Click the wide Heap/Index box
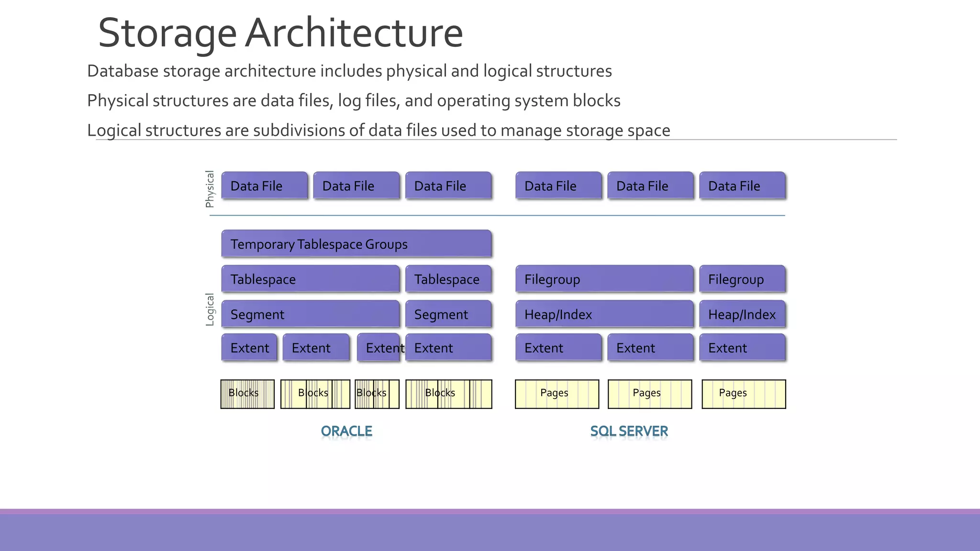Screen dimensions: 980x551 [604, 314]
